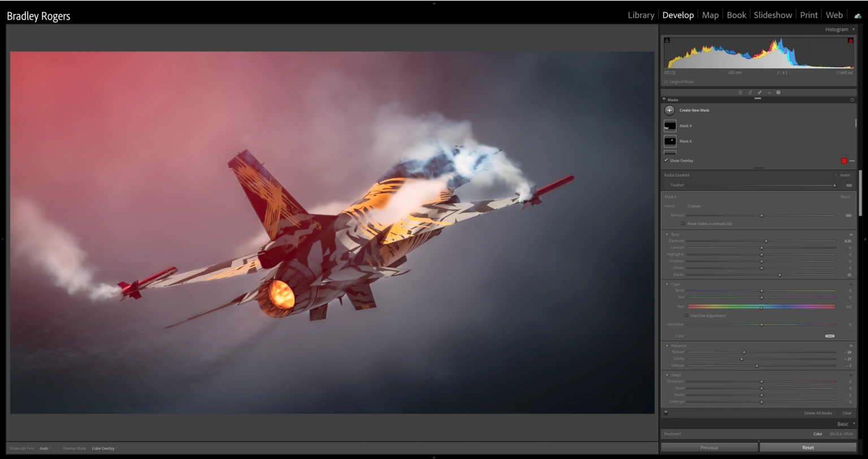This screenshot has width=868, height=459.
Task: Toggle visibility of Detail adjustments eye icon
Action: tap(851, 375)
